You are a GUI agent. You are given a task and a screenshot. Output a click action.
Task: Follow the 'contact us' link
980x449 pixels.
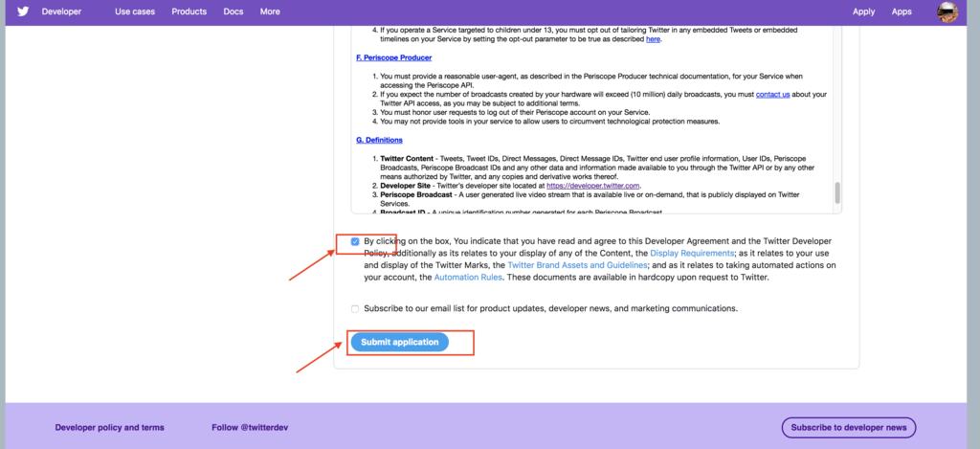(x=772, y=95)
